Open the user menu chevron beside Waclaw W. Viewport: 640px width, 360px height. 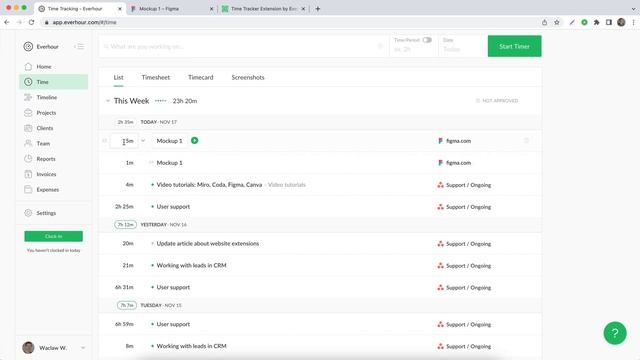(83, 348)
